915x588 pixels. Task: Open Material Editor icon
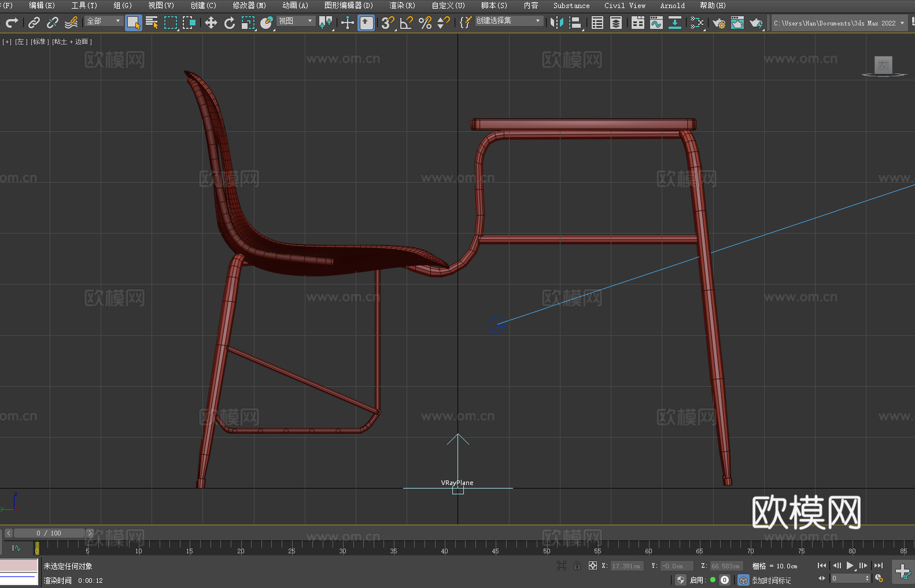click(697, 23)
